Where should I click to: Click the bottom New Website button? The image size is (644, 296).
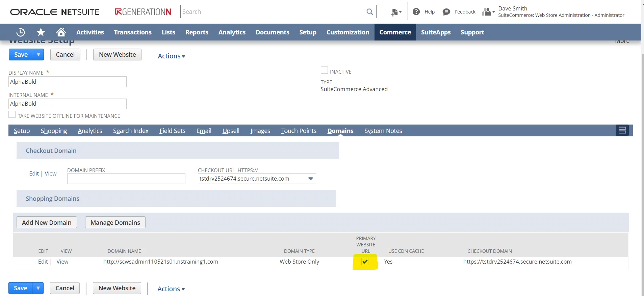(117, 288)
